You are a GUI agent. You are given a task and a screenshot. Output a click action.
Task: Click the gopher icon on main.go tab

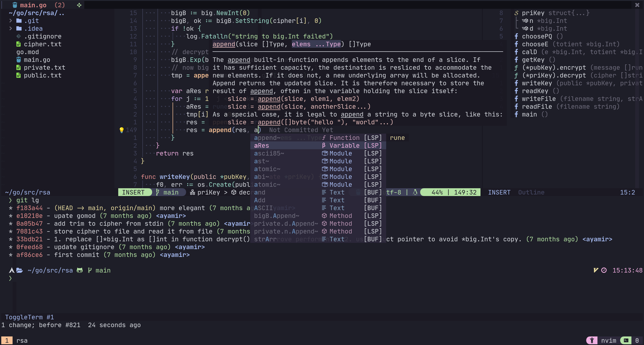(15, 5)
